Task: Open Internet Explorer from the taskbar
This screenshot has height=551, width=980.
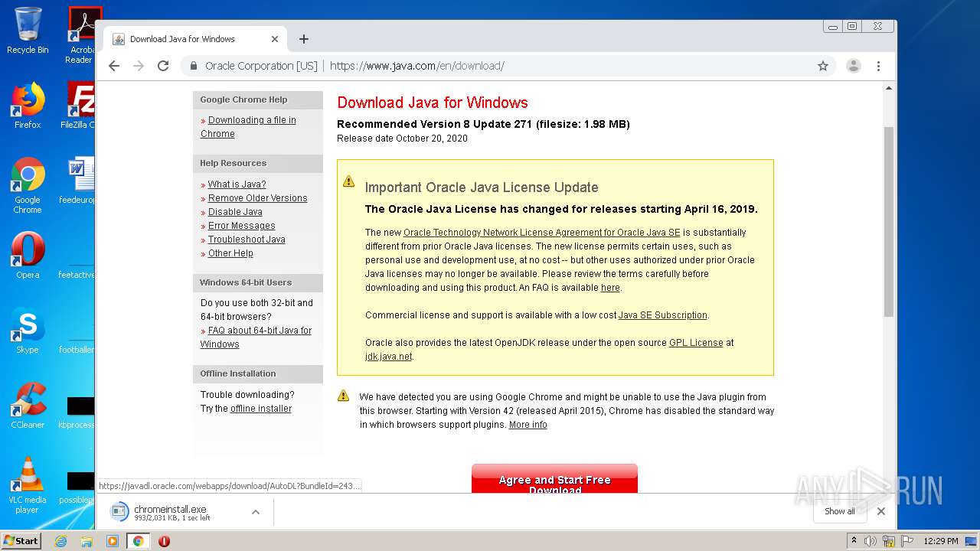Action: [x=60, y=541]
